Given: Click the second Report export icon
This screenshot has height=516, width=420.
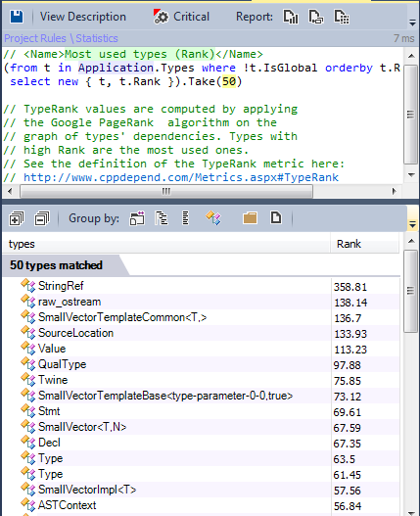Looking at the screenshot, I should point(316,17).
